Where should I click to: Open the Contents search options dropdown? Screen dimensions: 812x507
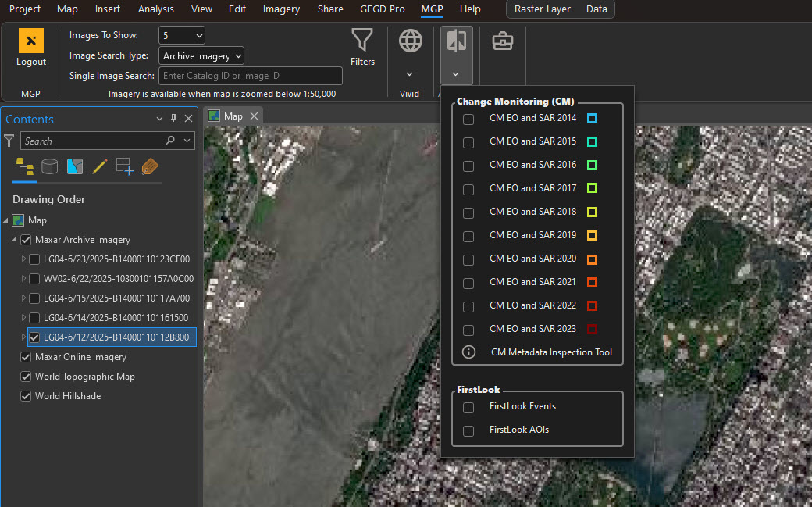point(187,141)
